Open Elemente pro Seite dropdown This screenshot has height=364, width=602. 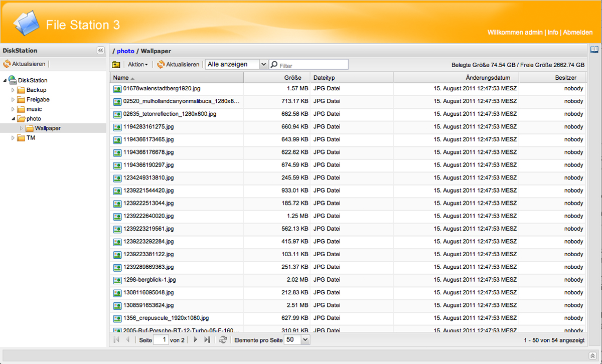[x=306, y=340]
